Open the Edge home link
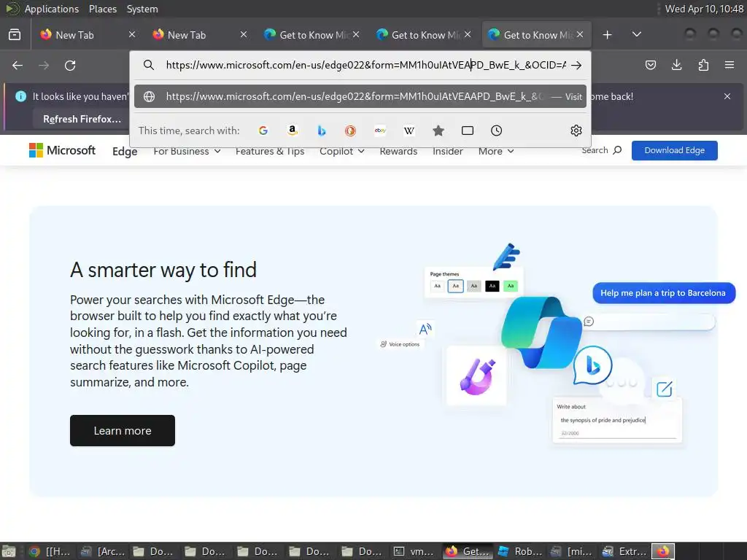This screenshot has width=747, height=560. point(125,152)
